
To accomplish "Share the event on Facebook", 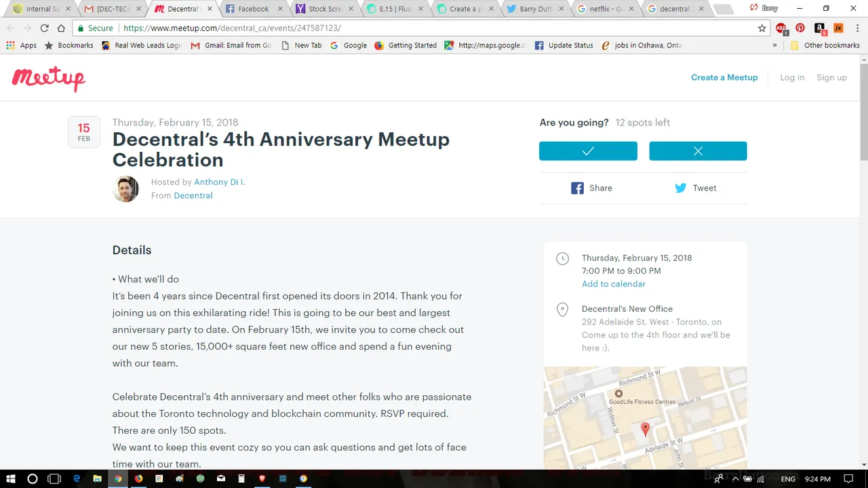I will (591, 188).
